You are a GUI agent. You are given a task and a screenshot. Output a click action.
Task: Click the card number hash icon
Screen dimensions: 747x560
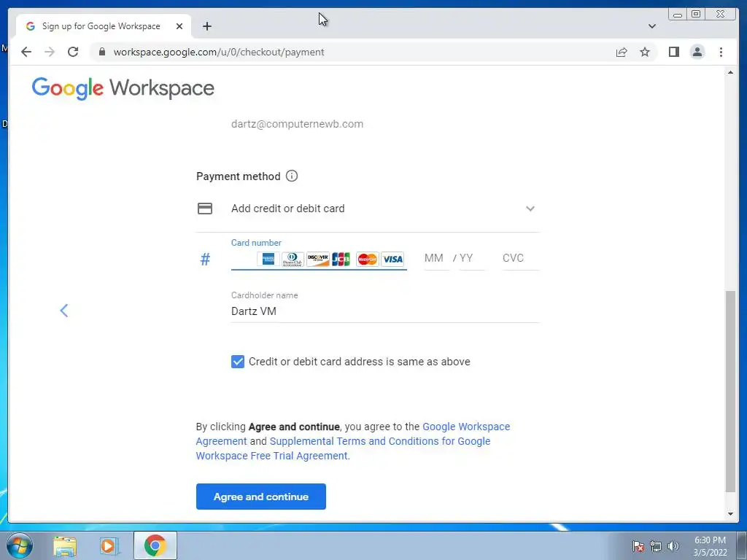click(205, 259)
